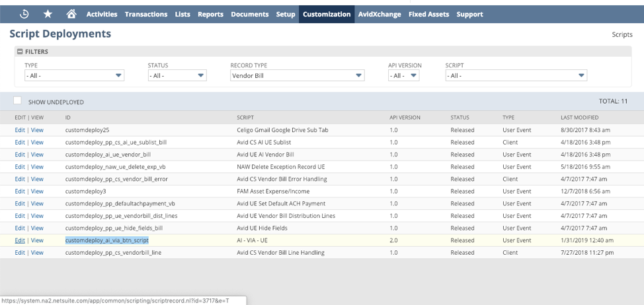The width and height of the screenshot is (644, 305).
Task: Open the Reports menu
Action: [211, 14]
